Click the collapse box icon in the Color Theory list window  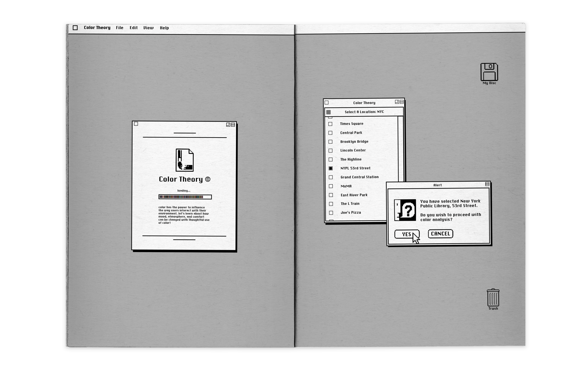point(402,102)
